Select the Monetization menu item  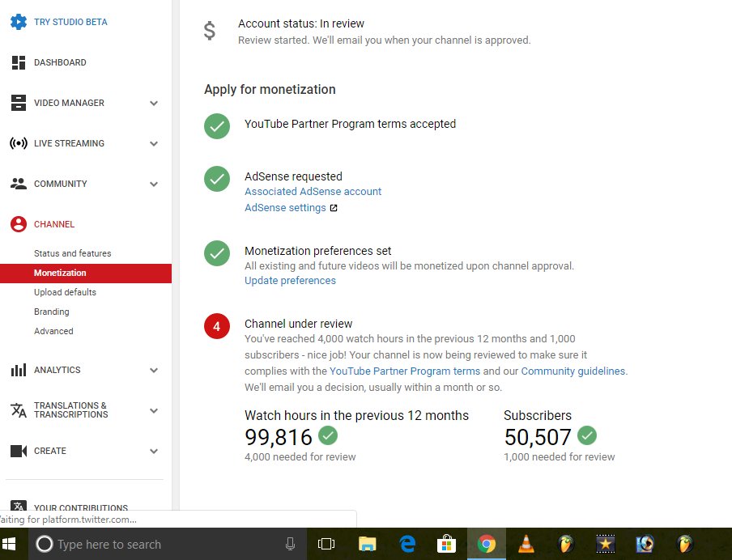pos(86,273)
